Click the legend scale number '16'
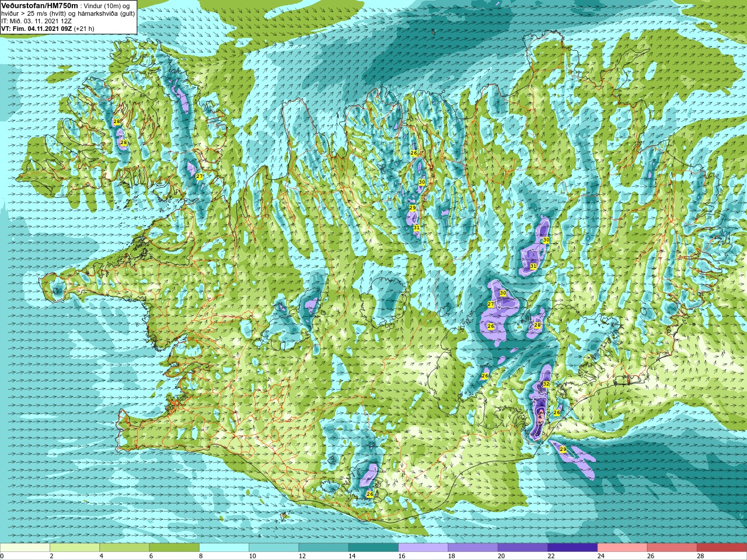The height and width of the screenshot is (560, 747). [x=402, y=556]
